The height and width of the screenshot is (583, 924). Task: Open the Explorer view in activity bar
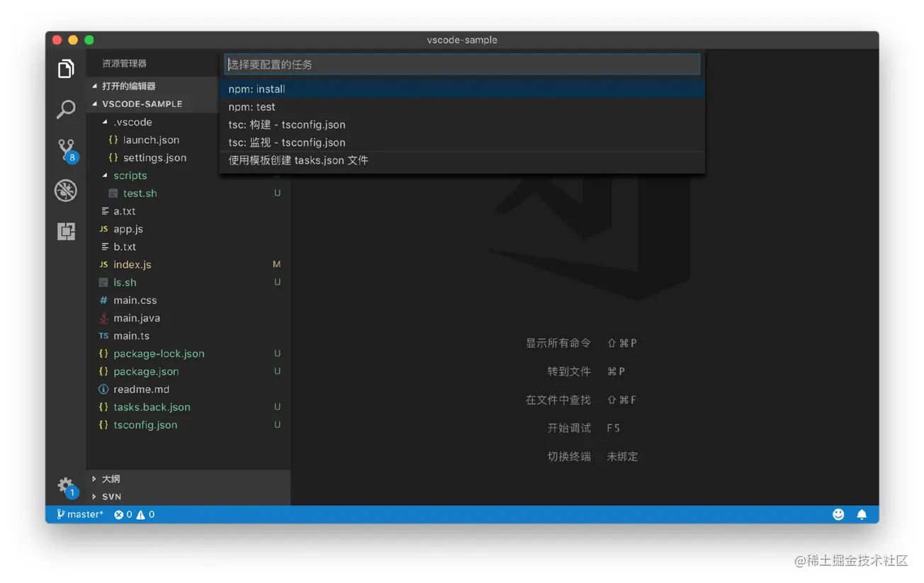pyautogui.click(x=66, y=69)
